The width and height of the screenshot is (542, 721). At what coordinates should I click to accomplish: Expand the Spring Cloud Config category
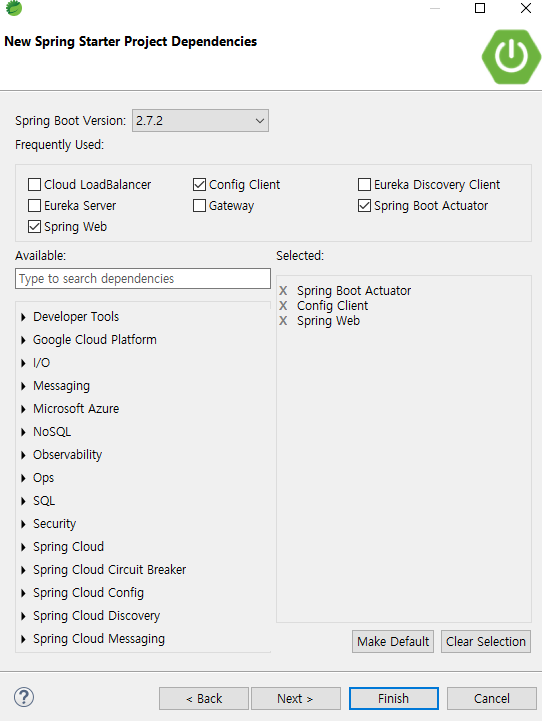[x=23, y=593]
